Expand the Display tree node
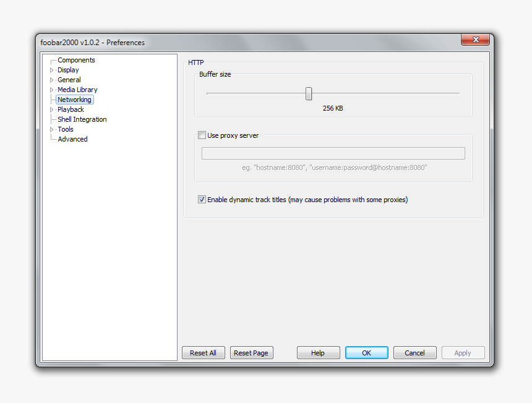Screen dimensions: 532x403 coord(51,70)
